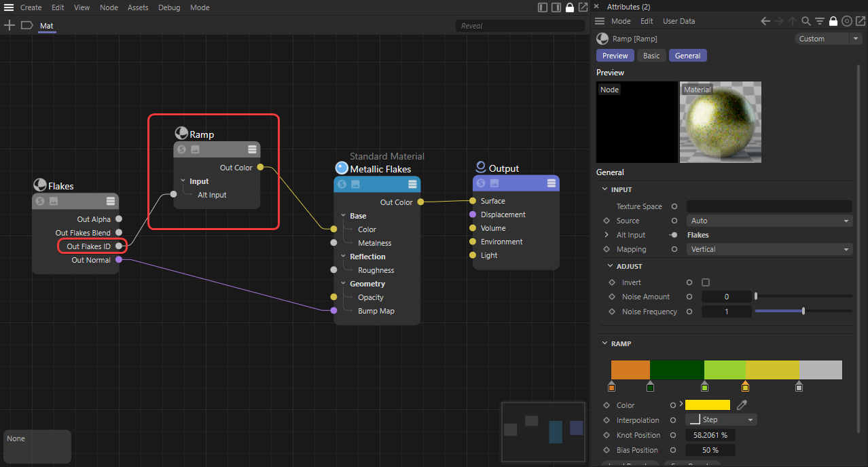Go back with the Attributes left arrow
This screenshot has width=868, height=467.
tap(765, 21)
